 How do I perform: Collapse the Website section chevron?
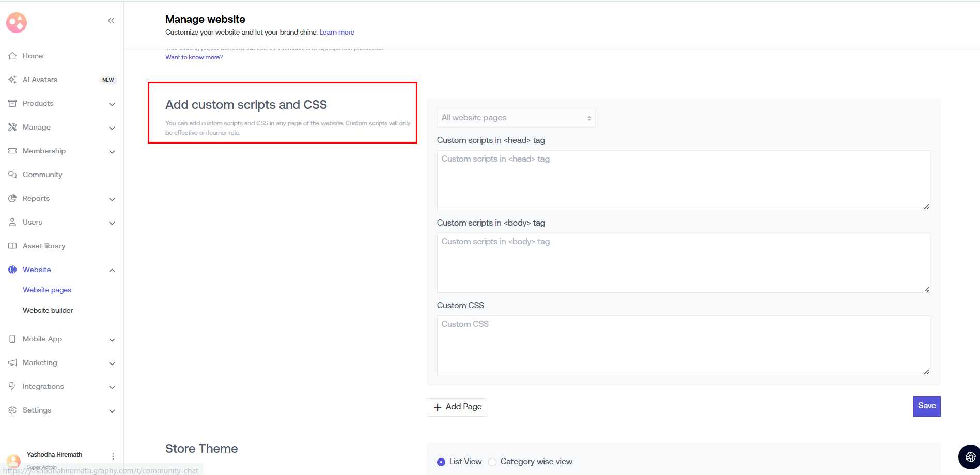click(112, 271)
